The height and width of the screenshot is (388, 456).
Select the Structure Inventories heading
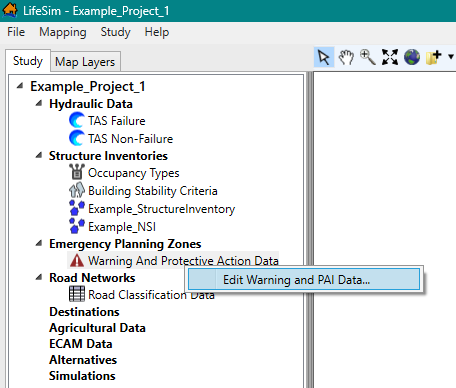(108, 156)
